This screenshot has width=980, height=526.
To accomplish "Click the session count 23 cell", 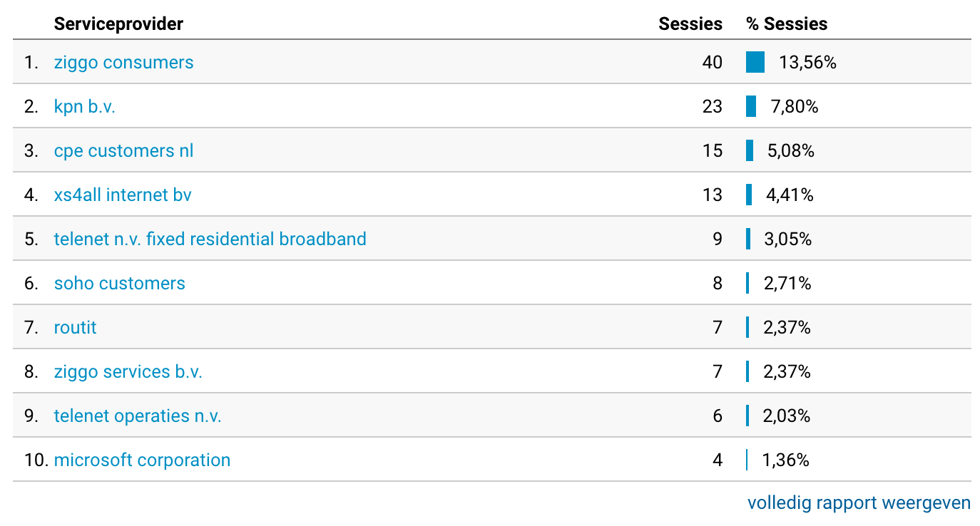I will [712, 107].
